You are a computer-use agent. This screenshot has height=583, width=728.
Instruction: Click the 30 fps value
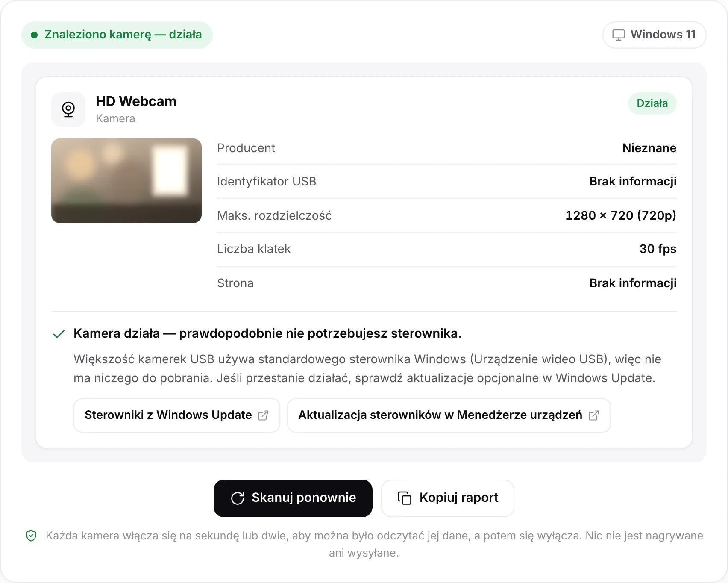point(658,249)
